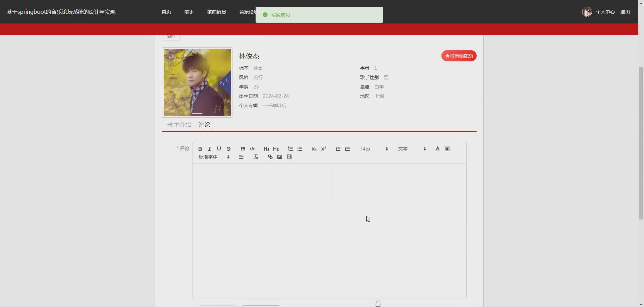Switch to the 评论 tab
This screenshot has height=307, width=644.
point(204,124)
